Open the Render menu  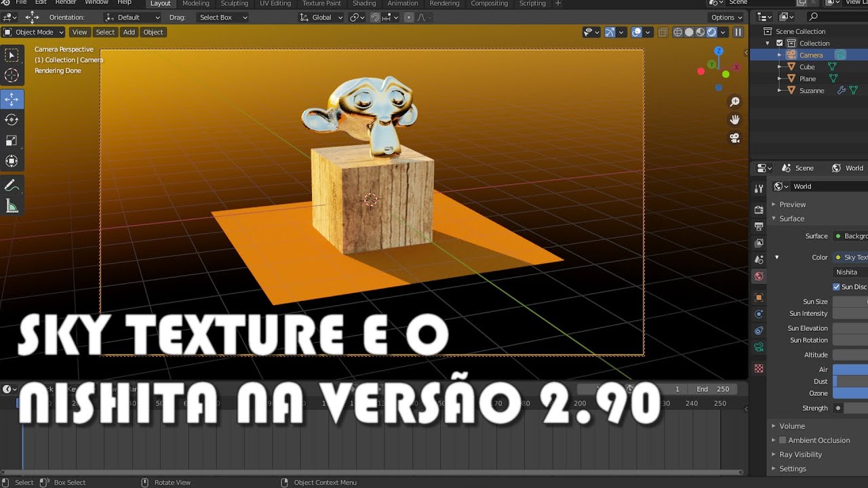coord(66,3)
